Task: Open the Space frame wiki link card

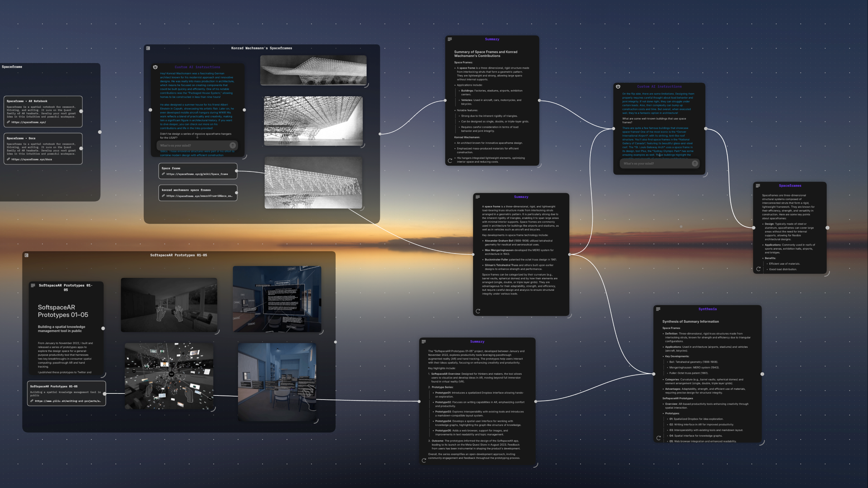Action: [x=197, y=171]
